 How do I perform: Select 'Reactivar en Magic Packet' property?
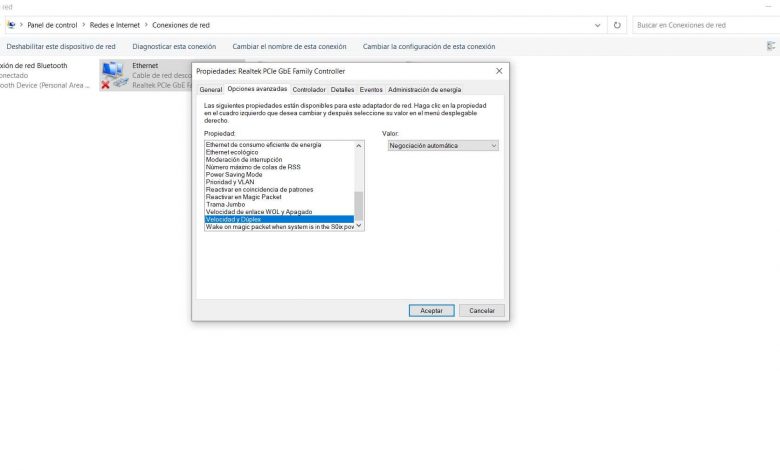[x=279, y=197]
